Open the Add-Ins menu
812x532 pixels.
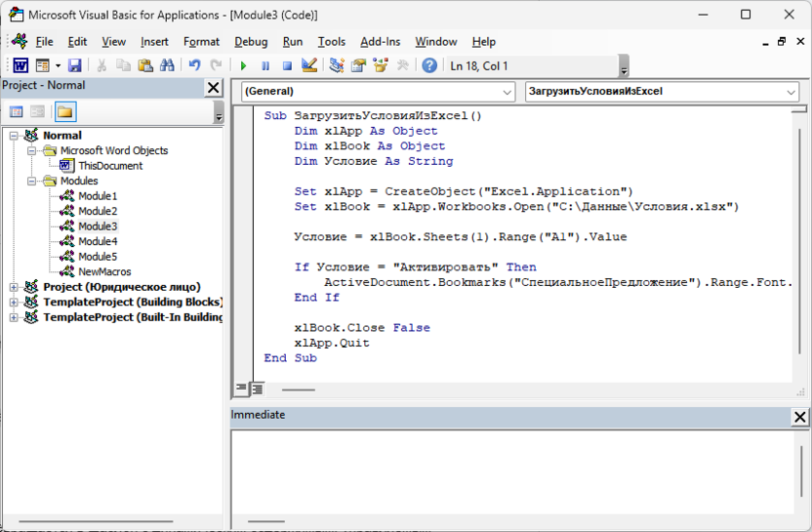click(x=380, y=42)
